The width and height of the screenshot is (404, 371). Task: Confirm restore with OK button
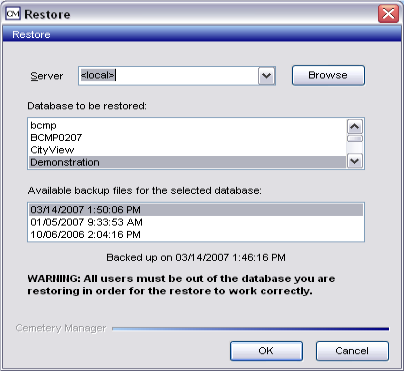(x=266, y=351)
